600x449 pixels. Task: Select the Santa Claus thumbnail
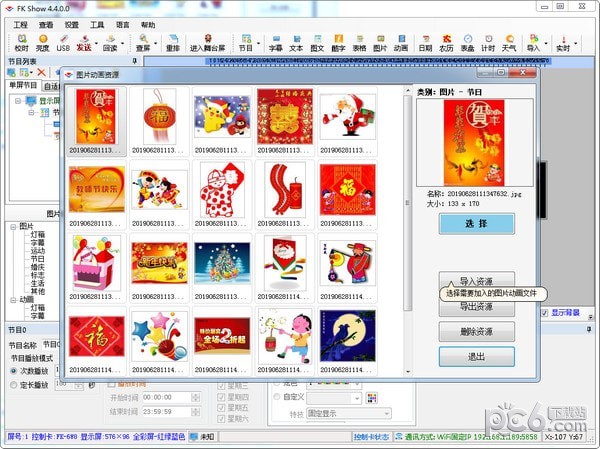pyautogui.click(x=347, y=121)
